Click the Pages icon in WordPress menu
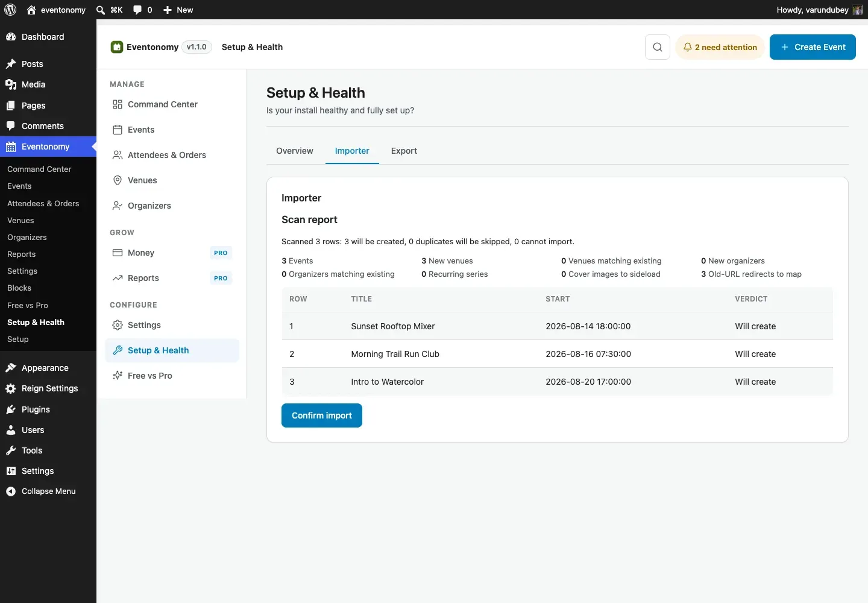 pos(11,106)
